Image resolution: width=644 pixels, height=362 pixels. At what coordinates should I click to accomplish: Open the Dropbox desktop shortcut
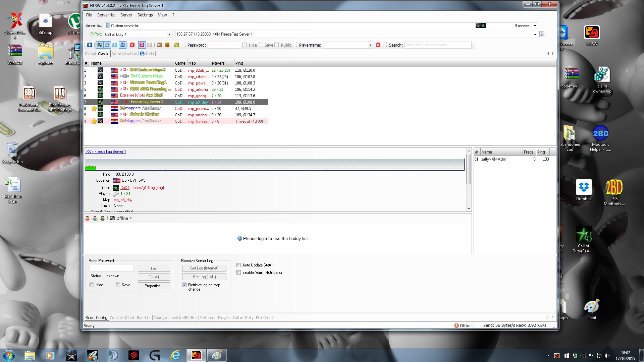[x=584, y=190]
